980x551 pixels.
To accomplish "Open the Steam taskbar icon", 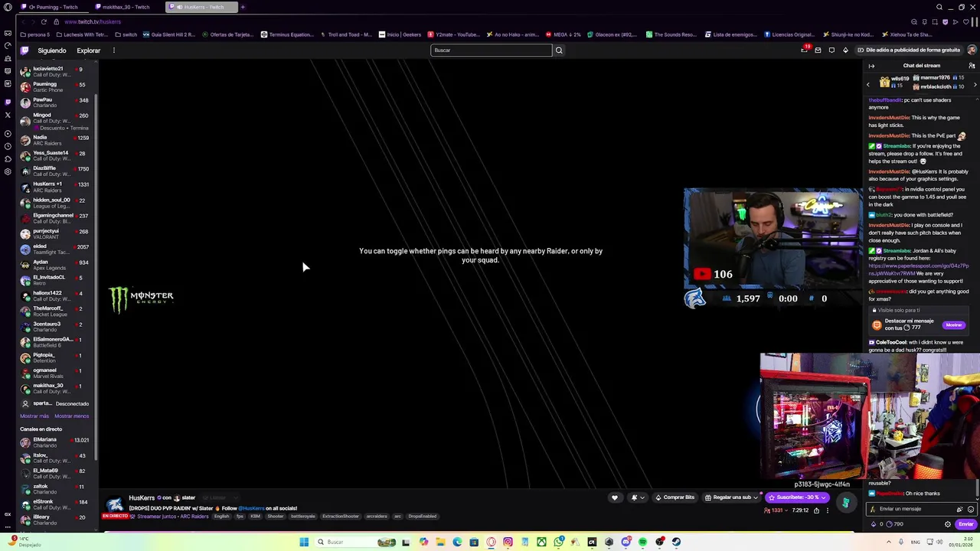I will (676, 542).
